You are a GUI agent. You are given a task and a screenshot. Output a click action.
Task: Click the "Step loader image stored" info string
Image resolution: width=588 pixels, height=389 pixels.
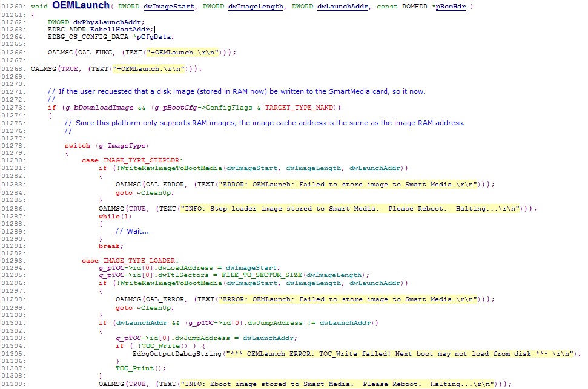click(x=350, y=209)
